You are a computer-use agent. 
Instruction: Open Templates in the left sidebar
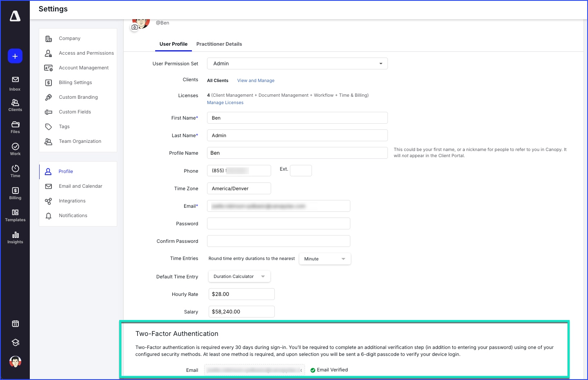15,216
